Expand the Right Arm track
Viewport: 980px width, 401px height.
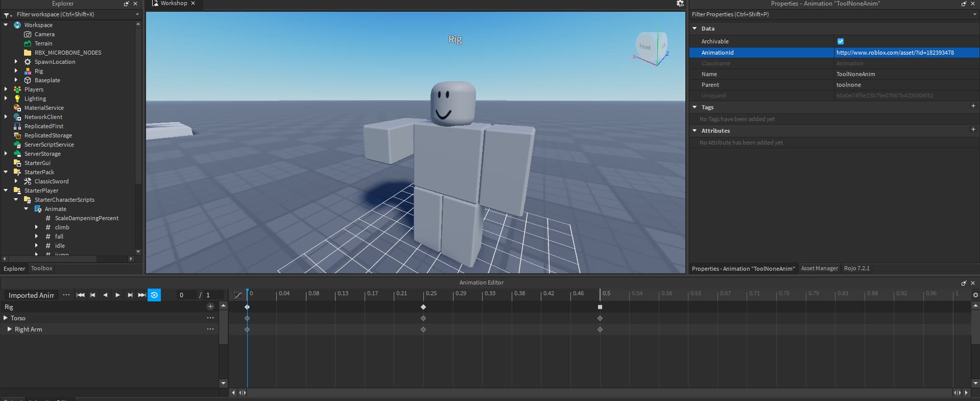pos(9,329)
